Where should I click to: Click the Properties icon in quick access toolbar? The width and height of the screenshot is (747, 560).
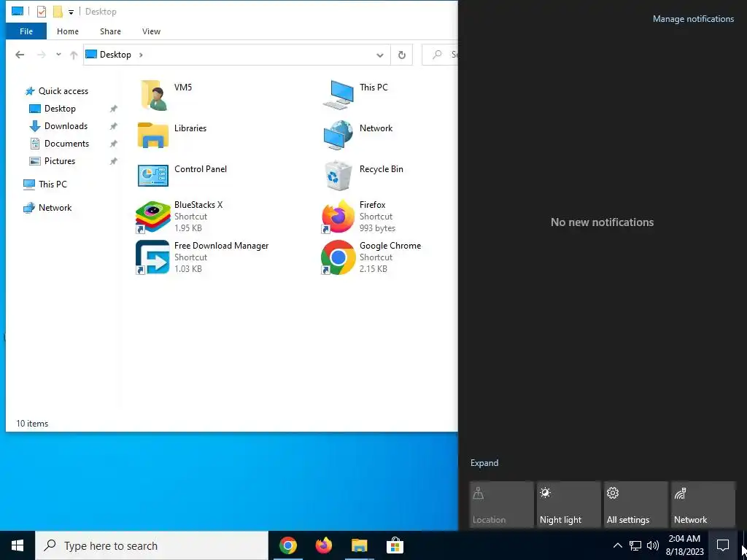click(42, 12)
